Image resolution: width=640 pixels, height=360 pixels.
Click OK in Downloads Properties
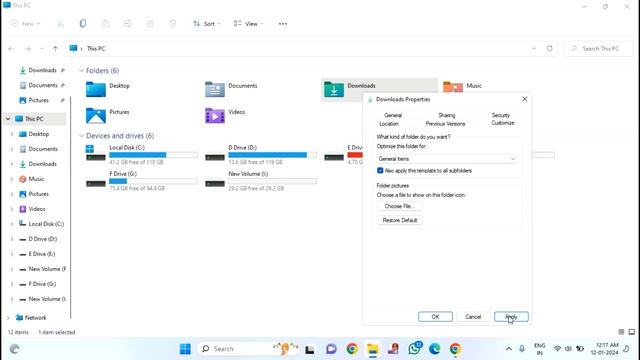pos(435,317)
